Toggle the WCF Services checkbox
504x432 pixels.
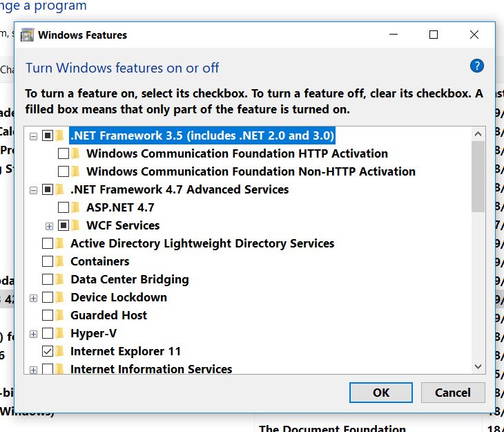tap(64, 225)
